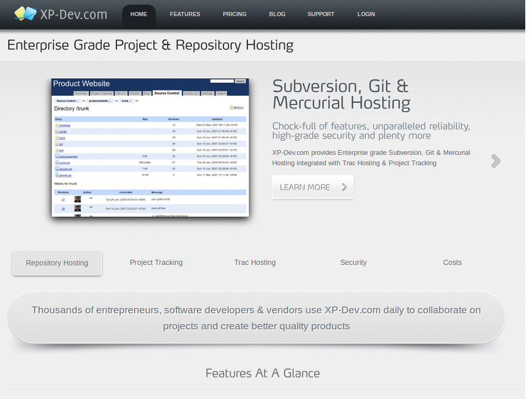The image size is (532, 399).
Task: Open the SUPPORT page
Action: (321, 14)
